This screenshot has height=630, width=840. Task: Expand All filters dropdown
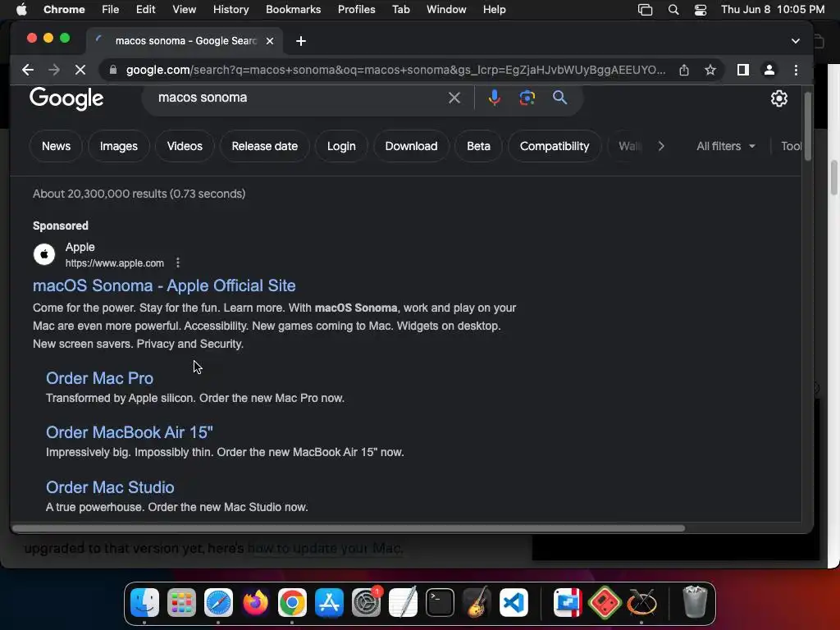click(726, 146)
